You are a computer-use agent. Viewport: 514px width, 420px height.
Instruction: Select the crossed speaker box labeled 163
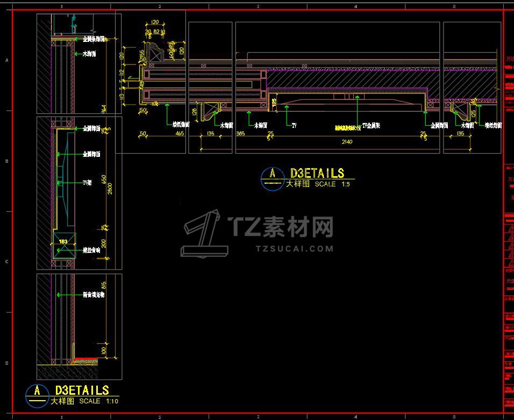(65, 245)
